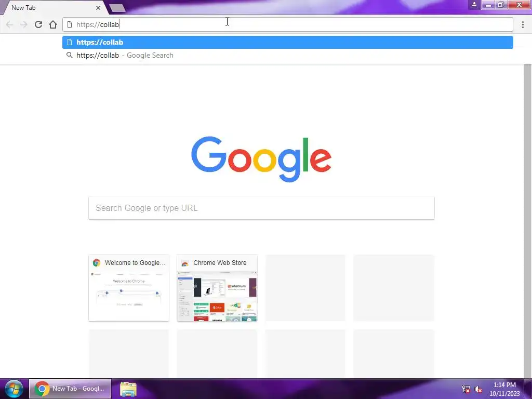Click the Web Store icon on its tile
532x399 pixels.
pyautogui.click(x=185, y=263)
